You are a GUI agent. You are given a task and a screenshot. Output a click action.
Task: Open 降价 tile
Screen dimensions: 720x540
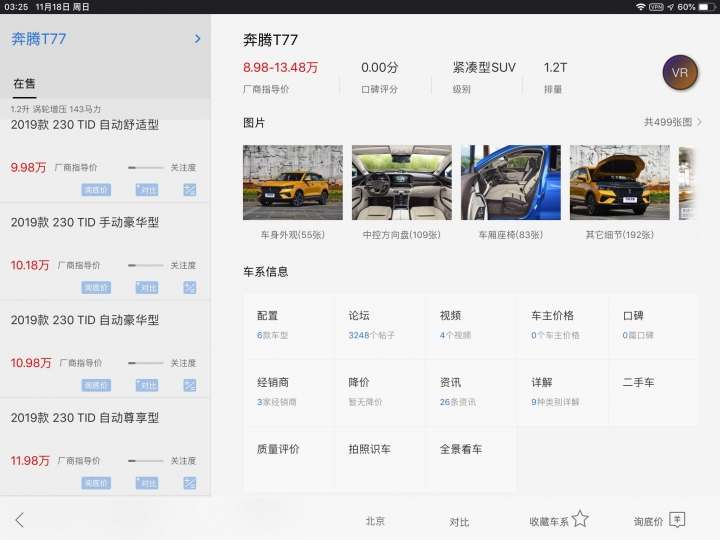pyautogui.click(x=380, y=393)
